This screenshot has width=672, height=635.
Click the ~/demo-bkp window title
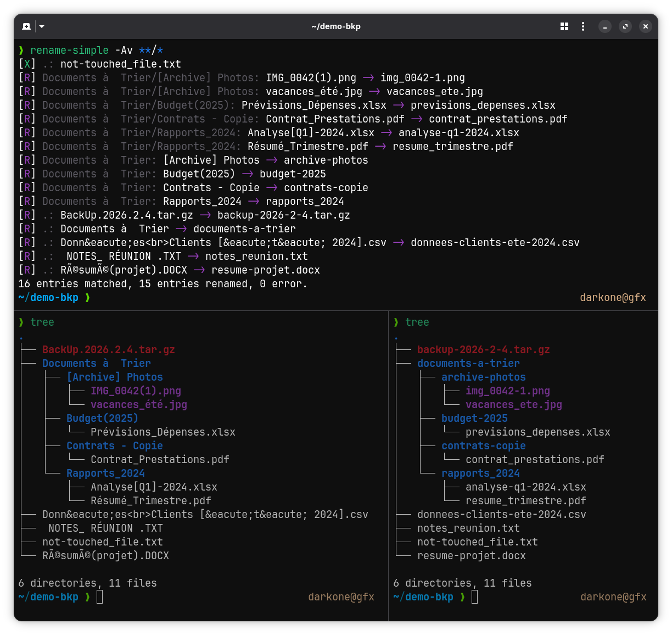tap(336, 26)
